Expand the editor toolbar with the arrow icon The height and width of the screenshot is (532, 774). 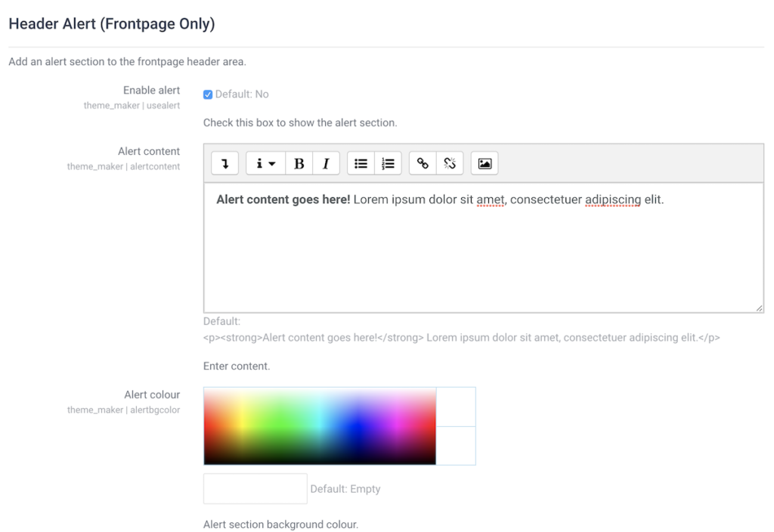tap(224, 162)
